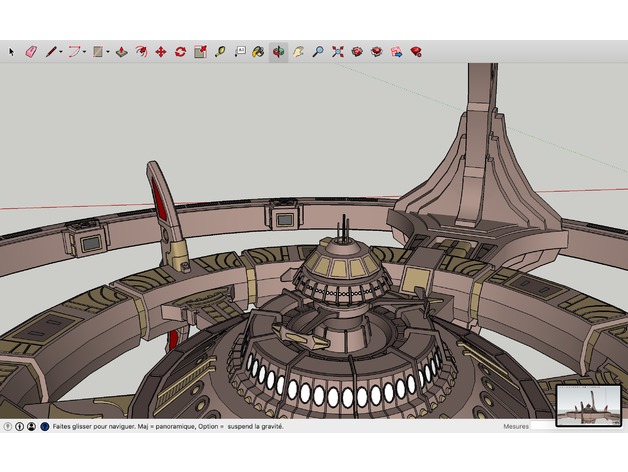This screenshot has width=628, height=472.
Task: Click the Zoom magnifier tool
Action: coord(318,51)
